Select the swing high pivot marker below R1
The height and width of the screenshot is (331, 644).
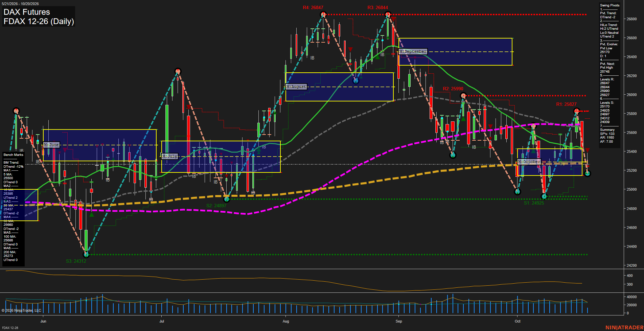(577, 111)
